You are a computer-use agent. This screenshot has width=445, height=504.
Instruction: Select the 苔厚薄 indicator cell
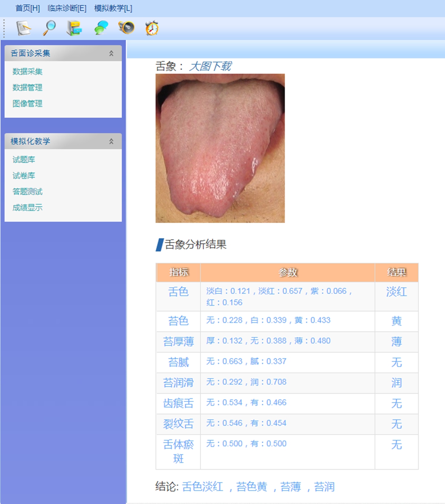click(x=178, y=342)
